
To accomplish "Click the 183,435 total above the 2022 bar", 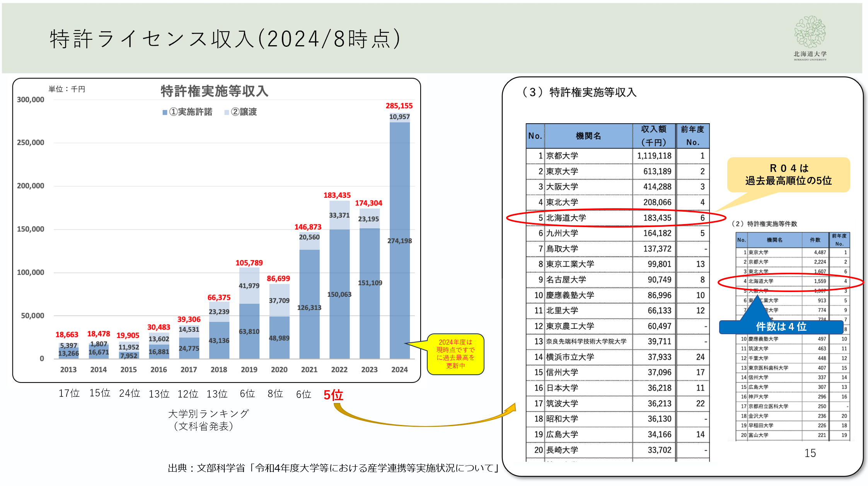I will (337, 195).
